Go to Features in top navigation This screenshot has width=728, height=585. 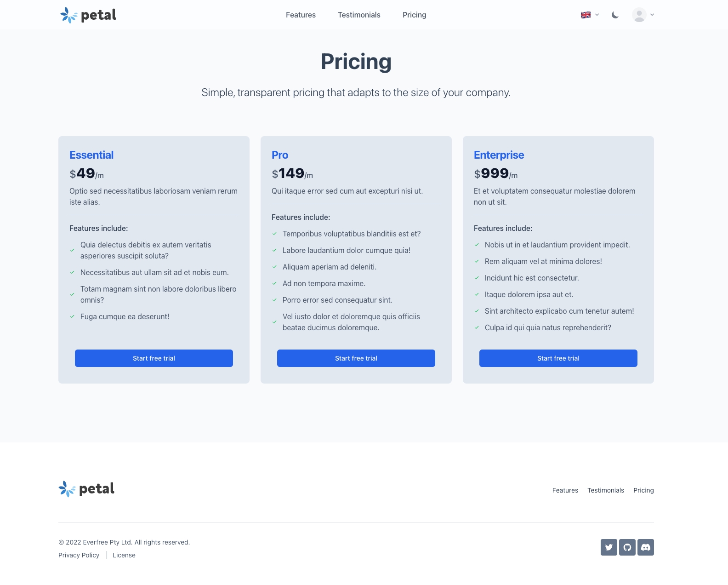301,15
